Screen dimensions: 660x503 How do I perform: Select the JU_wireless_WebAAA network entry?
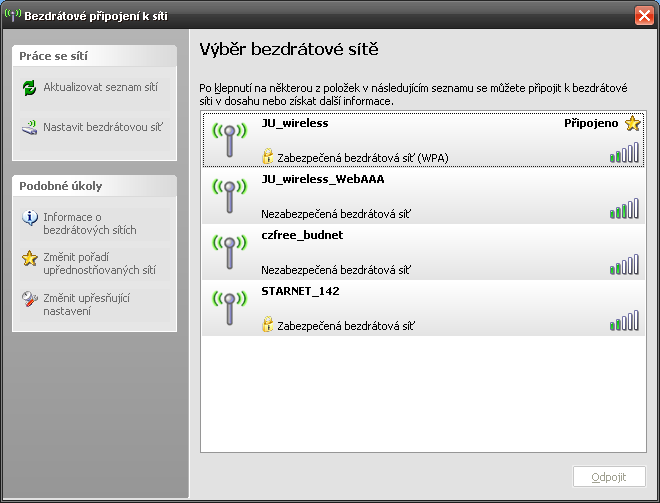click(423, 196)
